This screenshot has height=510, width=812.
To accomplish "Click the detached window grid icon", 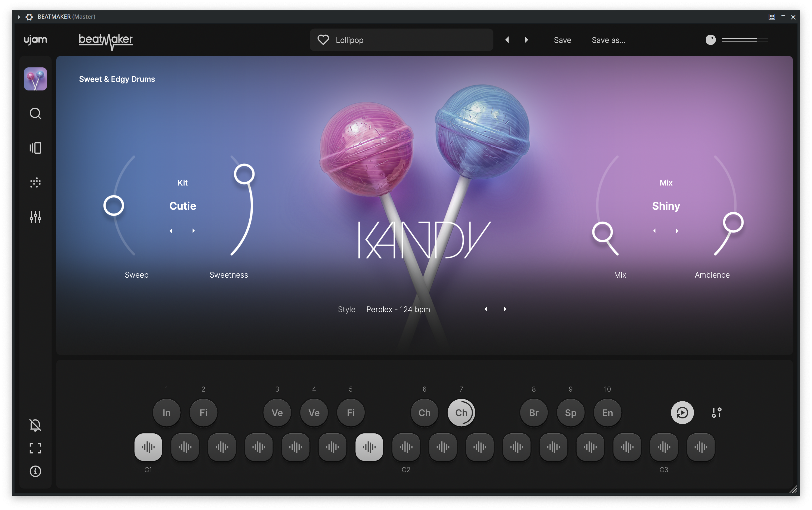I will tap(772, 17).
